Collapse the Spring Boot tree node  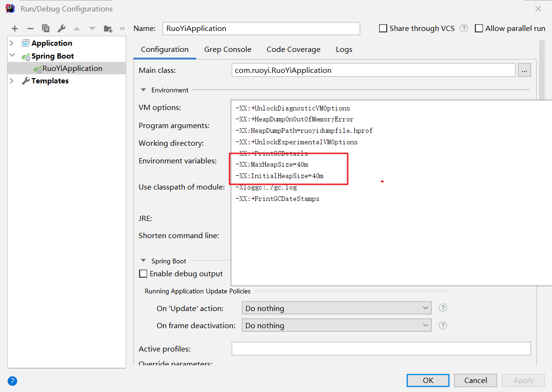pyautogui.click(x=12, y=55)
